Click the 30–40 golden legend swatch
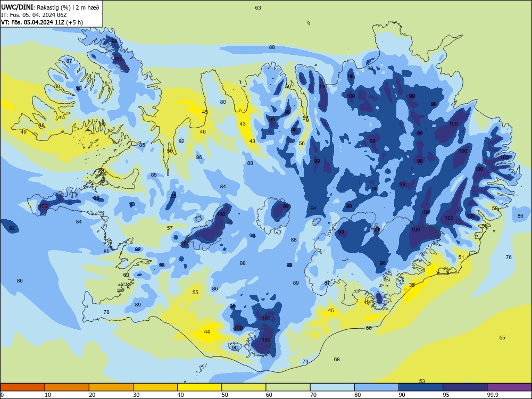The width and height of the screenshot is (532, 399). [x=155, y=387]
